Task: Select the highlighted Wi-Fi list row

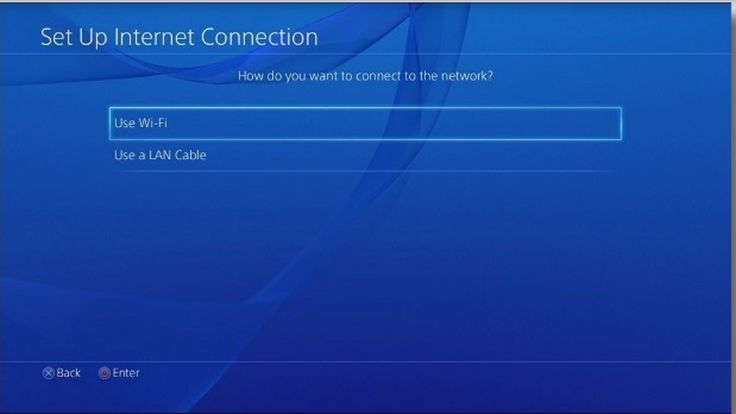Action: (x=365, y=123)
